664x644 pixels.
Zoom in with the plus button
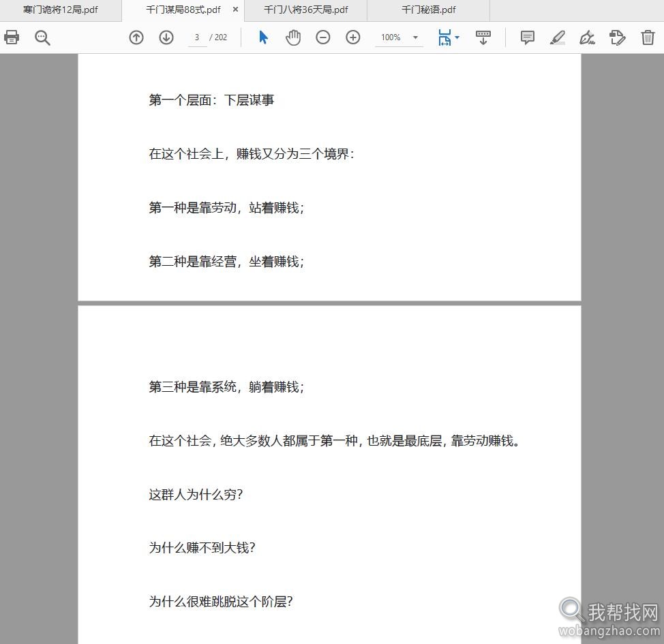coord(352,37)
